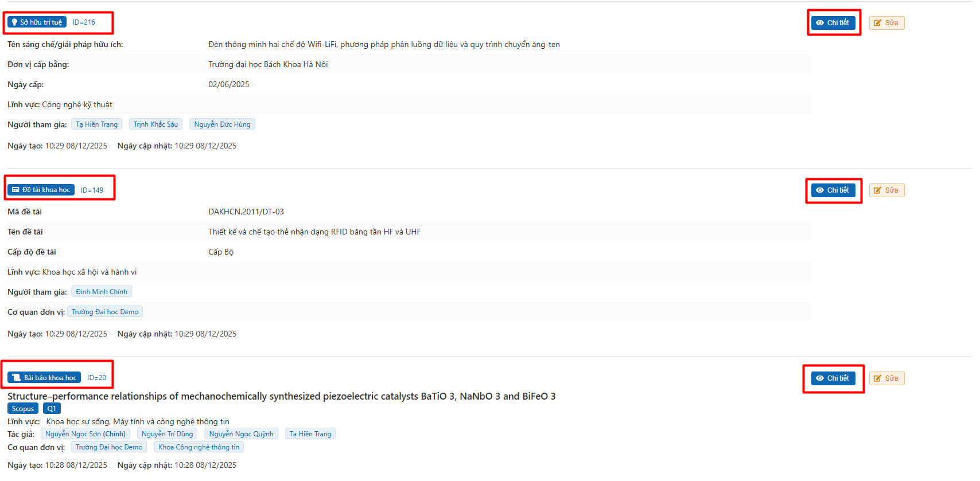Edit the research project ID=149 with Sửa

click(886, 190)
